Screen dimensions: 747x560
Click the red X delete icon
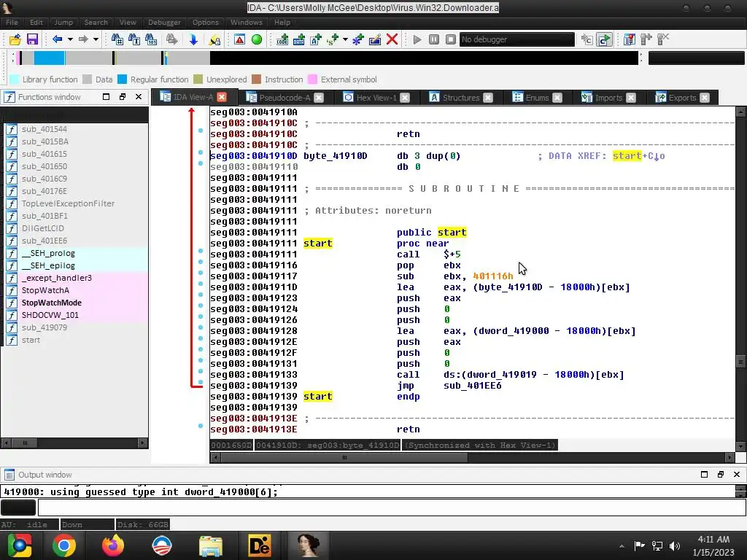point(392,39)
